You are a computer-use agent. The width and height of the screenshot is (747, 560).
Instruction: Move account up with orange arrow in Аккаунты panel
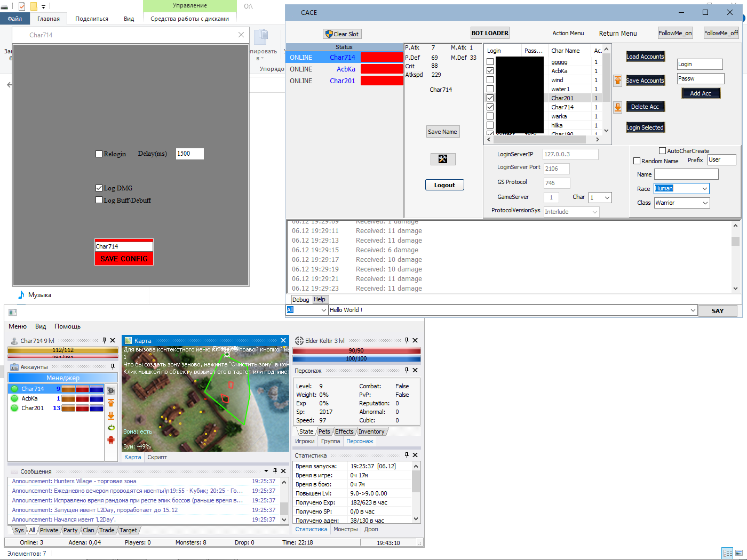111,403
